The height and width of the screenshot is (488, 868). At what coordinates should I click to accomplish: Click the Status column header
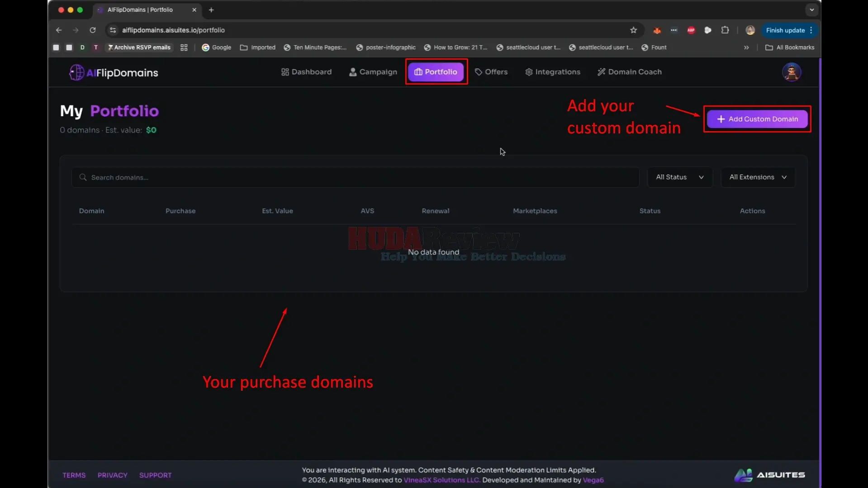pyautogui.click(x=650, y=211)
